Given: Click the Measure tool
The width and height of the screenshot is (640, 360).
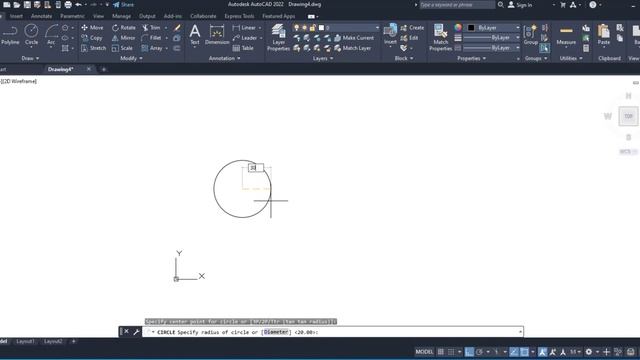Looking at the screenshot, I should (x=566, y=35).
